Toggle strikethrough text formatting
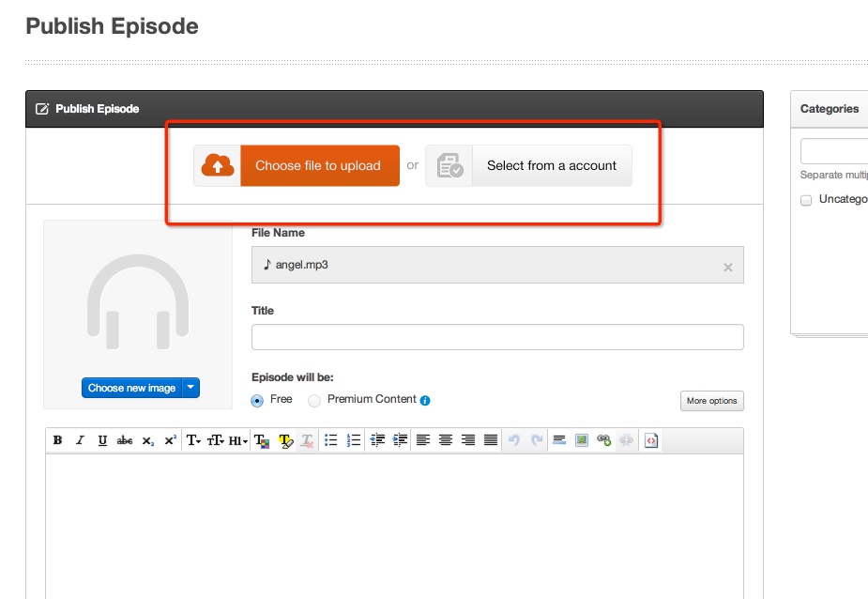Screen dimensions: 868x599 pyautogui.click(x=124, y=440)
